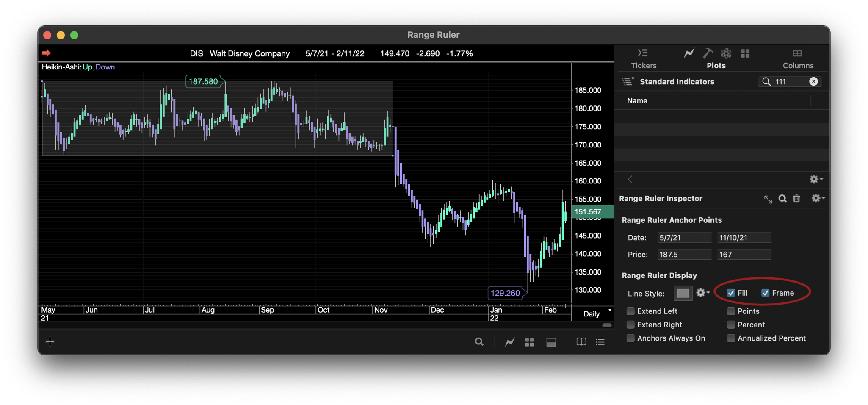Open the Daily period dropdown
The width and height of the screenshot is (868, 405).
[597, 313]
